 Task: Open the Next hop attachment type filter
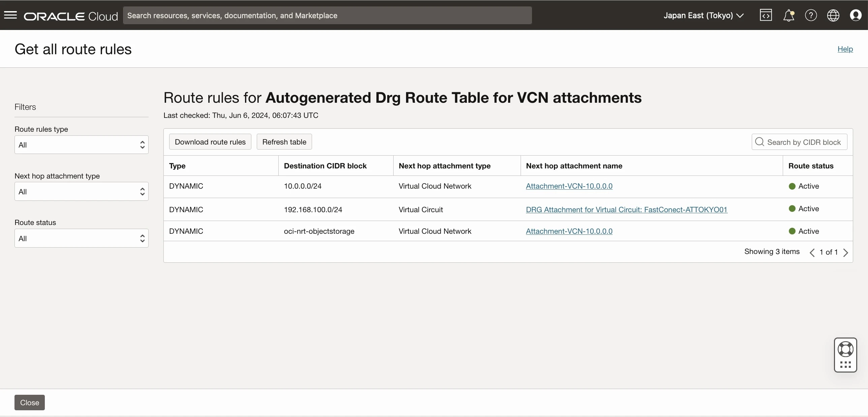[x=82, y=192]
